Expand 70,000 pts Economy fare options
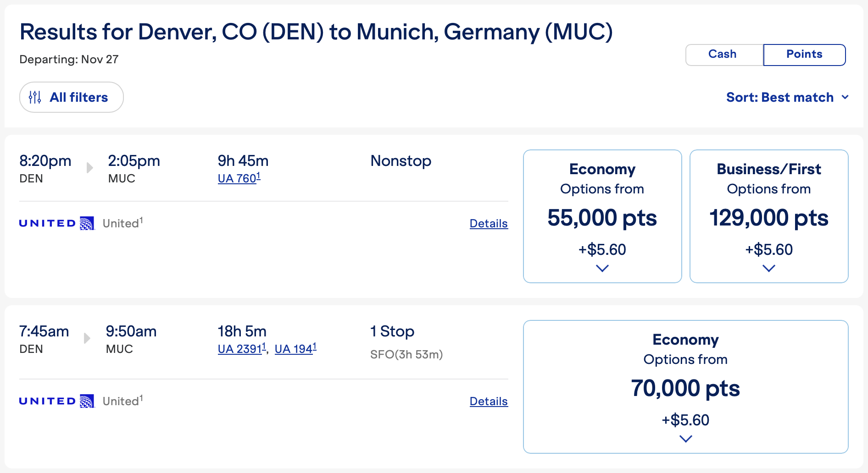The image size is (868, 473). (685, 439)
